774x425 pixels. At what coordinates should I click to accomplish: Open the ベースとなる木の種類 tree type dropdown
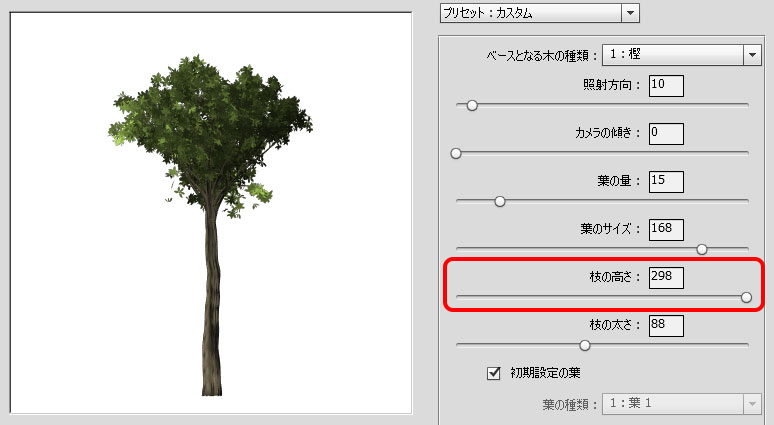682,55
